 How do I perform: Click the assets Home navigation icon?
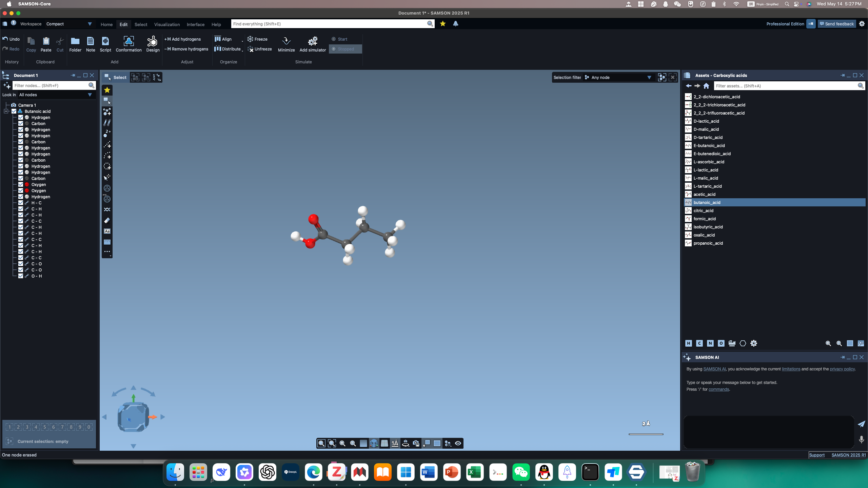pos(706,86)
